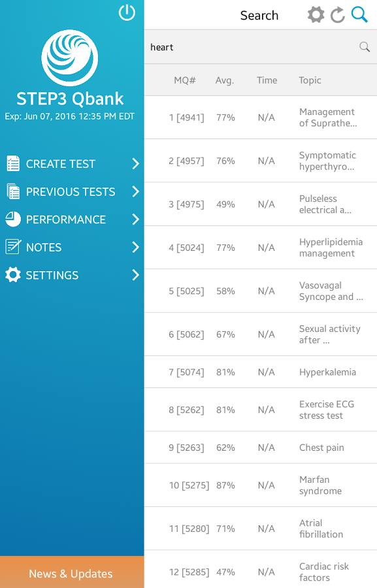Select the blue magnifier search icon
This screenshot has width=377, height=588.
tap(359, 14)
